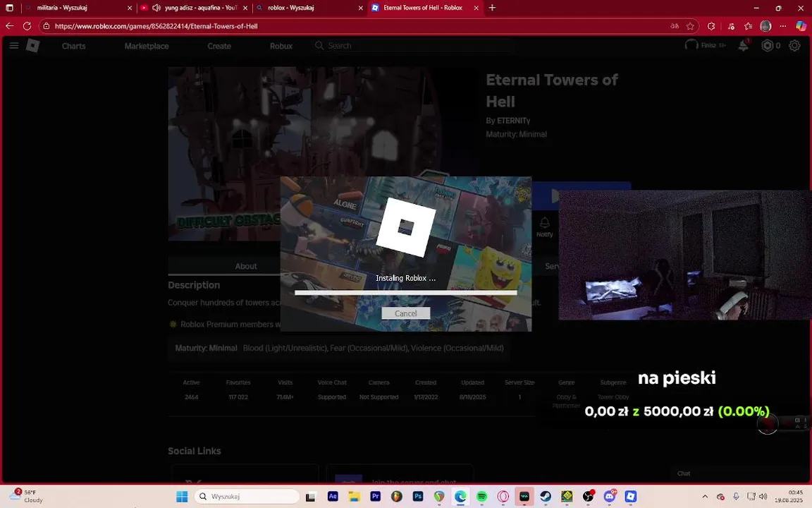Image resolution: width=812 pixels, height=508 pixels.
Task: Open the clock and date panel
Action: [x=789, y=496]
